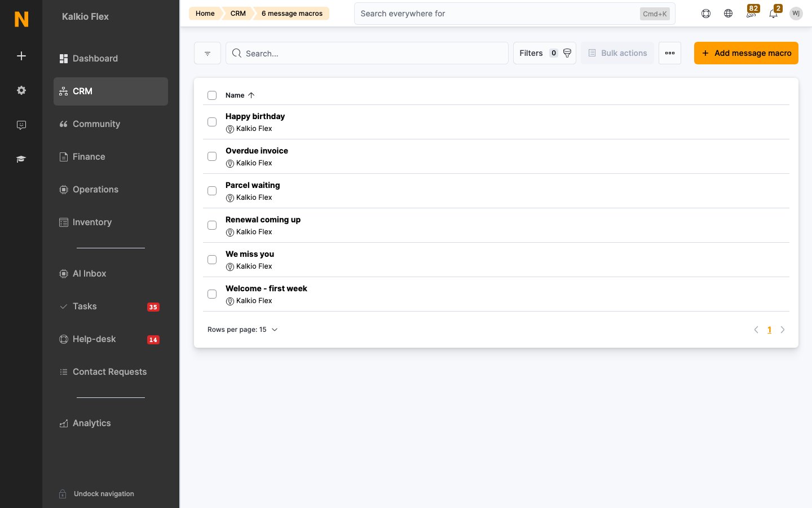Screen dimensions: 812x508
Task: Click the Search everywhere field
Action: [x=515, y=14]
